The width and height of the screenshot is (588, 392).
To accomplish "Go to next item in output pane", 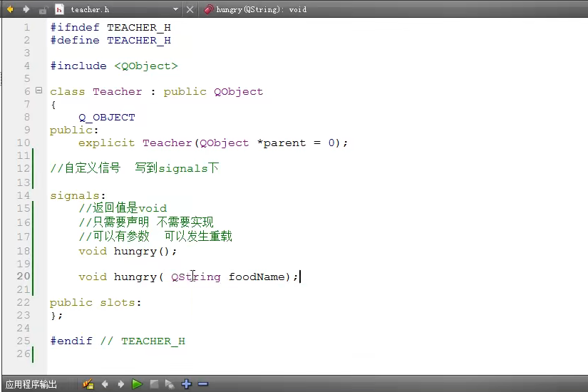I will pyautogui.click(x=120, y=384).
